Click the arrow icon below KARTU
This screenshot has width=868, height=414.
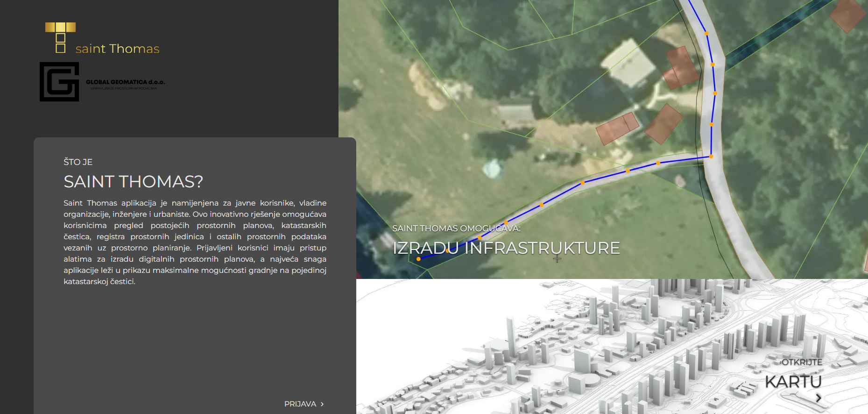[818, 398]
